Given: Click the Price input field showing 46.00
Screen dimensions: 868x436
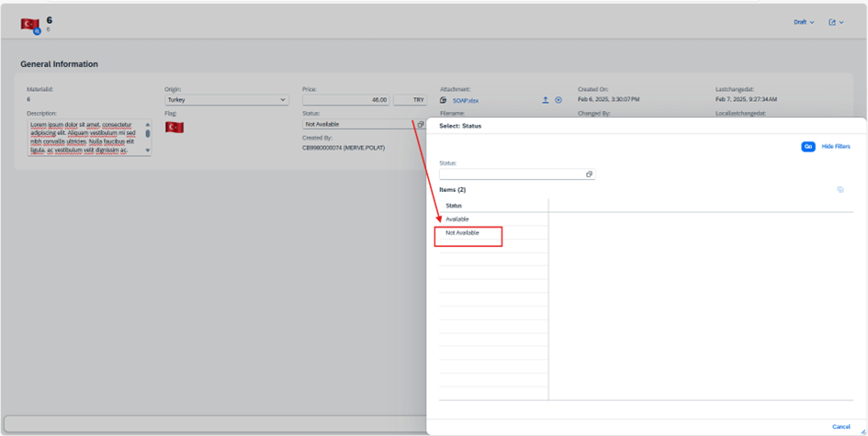Looking at the screenshot, I should (345, 100).
